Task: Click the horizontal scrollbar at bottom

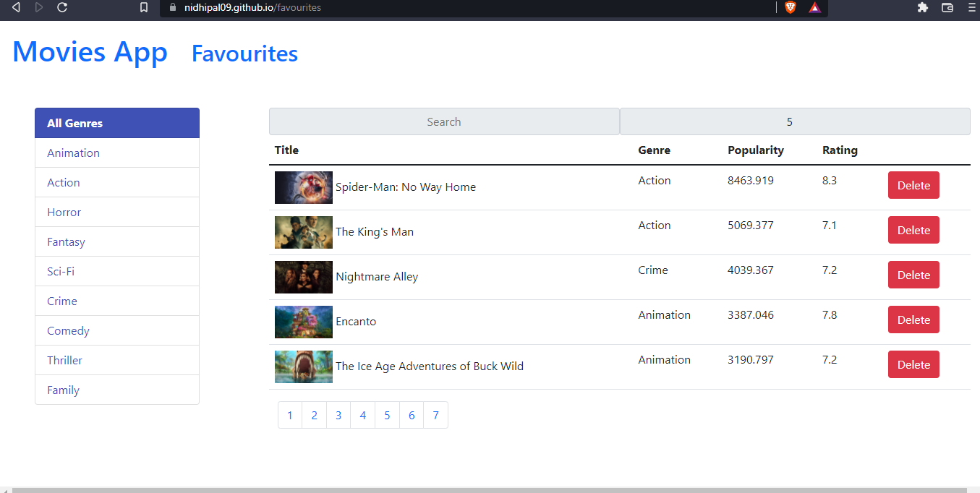Action: tap(489, 489)
